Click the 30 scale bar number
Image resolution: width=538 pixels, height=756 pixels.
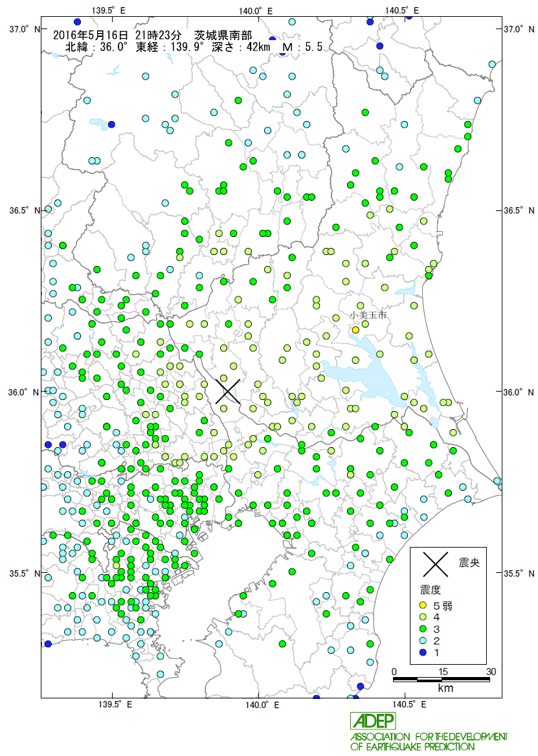coord(491,672)
